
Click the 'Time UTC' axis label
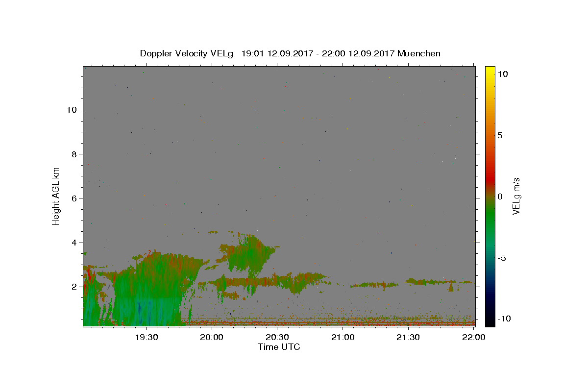(x=279, y=347)
